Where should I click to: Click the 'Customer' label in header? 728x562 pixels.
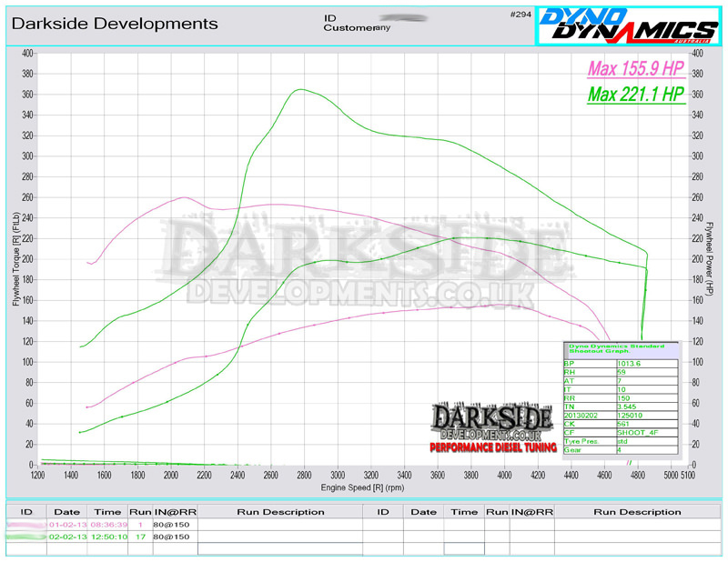tap(349, 28)
